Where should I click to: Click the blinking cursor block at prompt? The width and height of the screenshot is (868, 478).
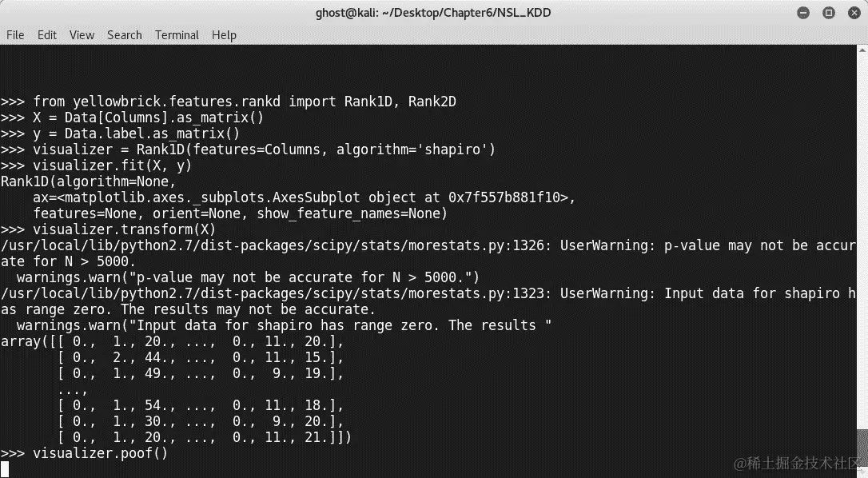5,469
